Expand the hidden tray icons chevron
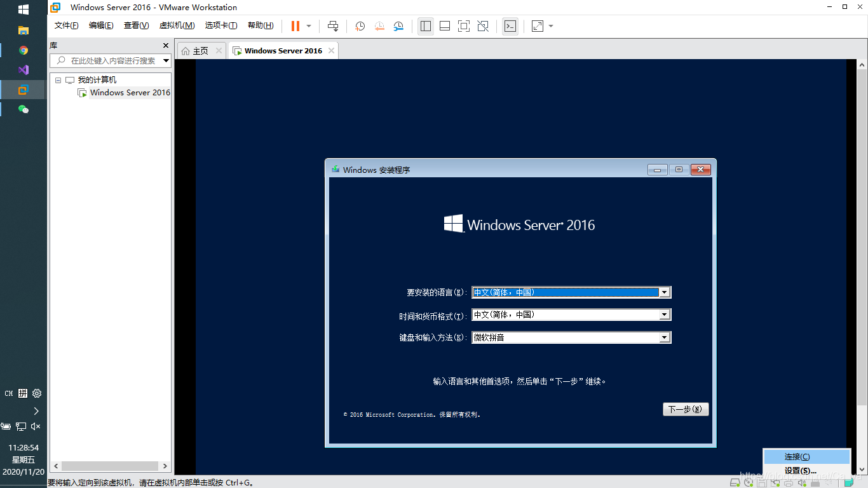This screenshot has height=488, width=868. pyautogui.click(x=36, y=411)
